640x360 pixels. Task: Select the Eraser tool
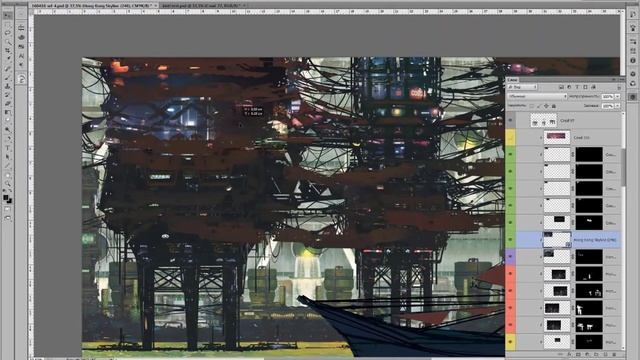[x=8, y=104]
